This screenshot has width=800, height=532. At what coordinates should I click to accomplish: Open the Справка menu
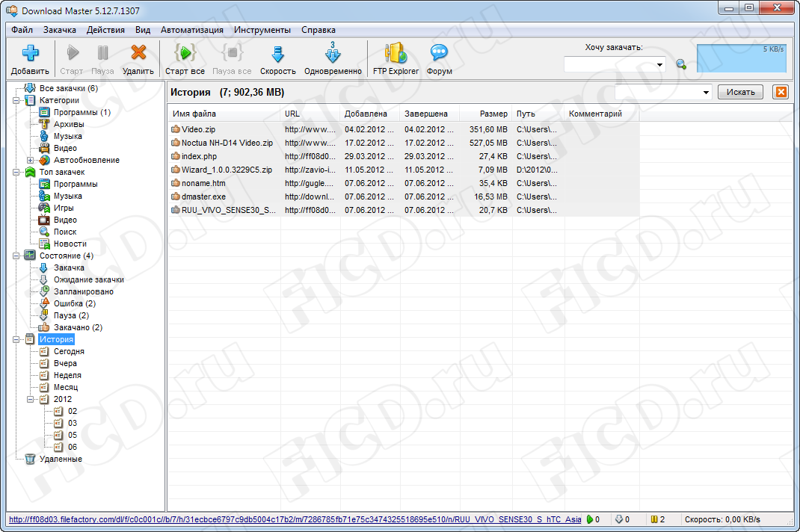319,30
